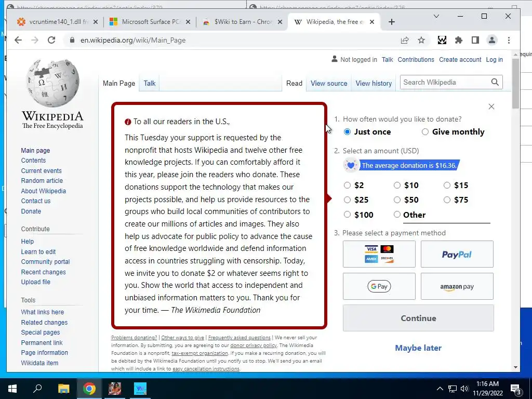This screenshot has width=532, height=399.
Task: Click the Create account link
Action: click(460, 59)
